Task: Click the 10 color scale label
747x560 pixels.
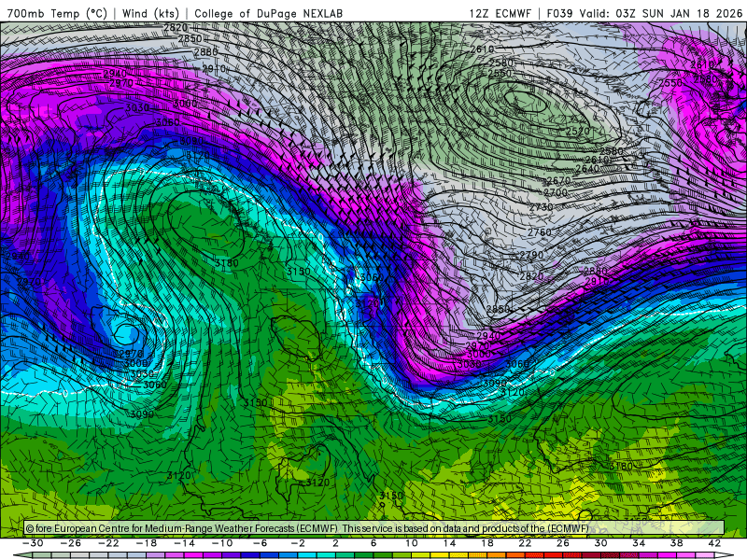Action: [411, 543]
